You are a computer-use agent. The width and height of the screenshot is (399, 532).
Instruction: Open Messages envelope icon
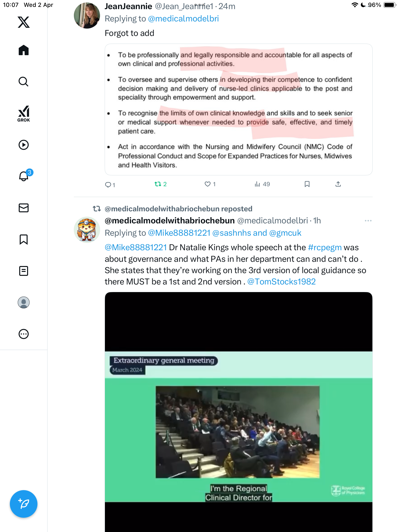pos(24,208)
